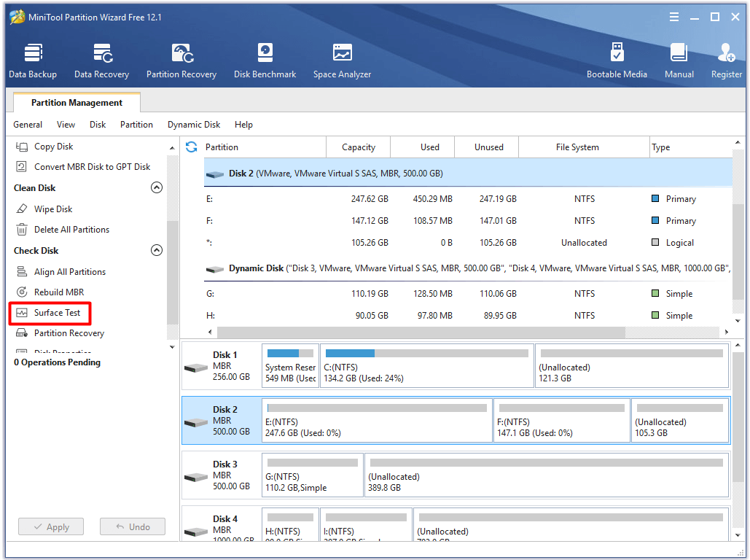750x560 pixels.
Task: Select Wipe Disk in the sidebar
Action: pos(44,209)
